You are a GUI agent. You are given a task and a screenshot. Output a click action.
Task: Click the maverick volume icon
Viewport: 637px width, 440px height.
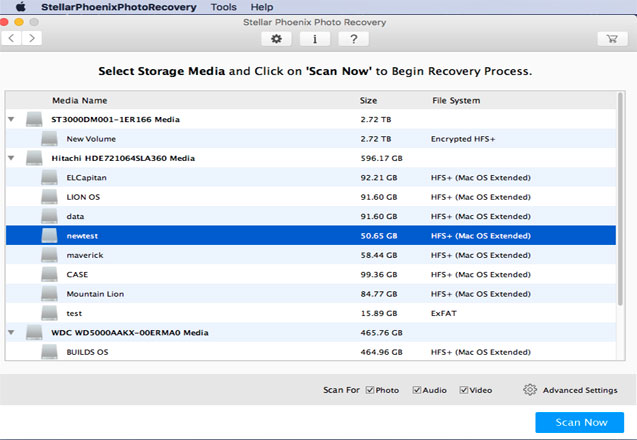coord(49,255)
